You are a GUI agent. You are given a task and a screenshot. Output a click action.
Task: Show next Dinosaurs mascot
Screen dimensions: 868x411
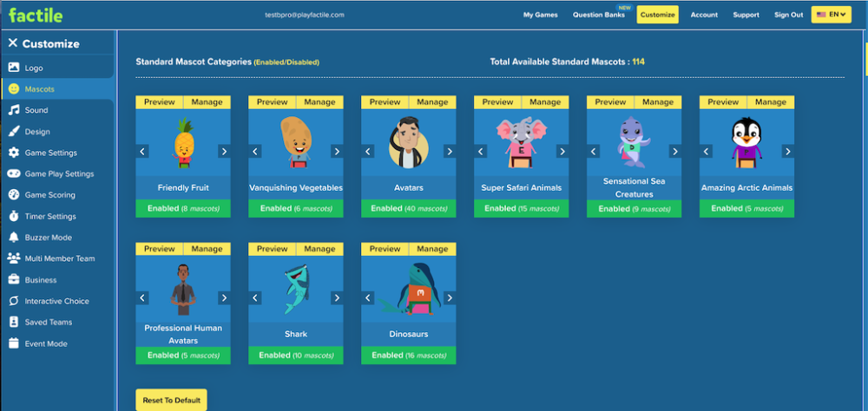point(450,297)
